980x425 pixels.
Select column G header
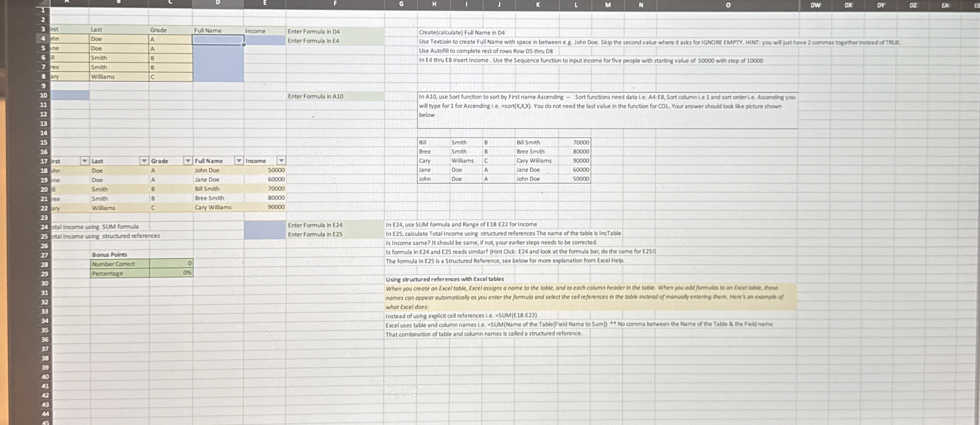[x=401, y=4]
